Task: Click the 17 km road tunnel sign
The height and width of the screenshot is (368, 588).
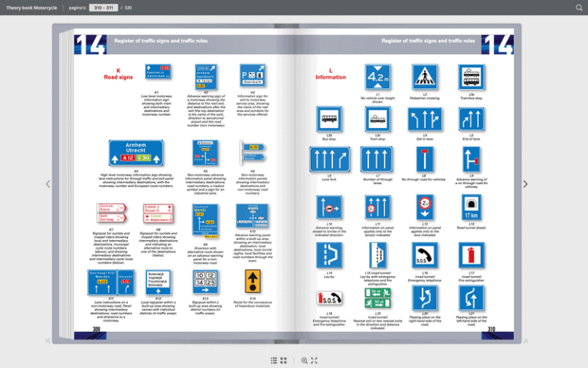Action: coord(471,208)
